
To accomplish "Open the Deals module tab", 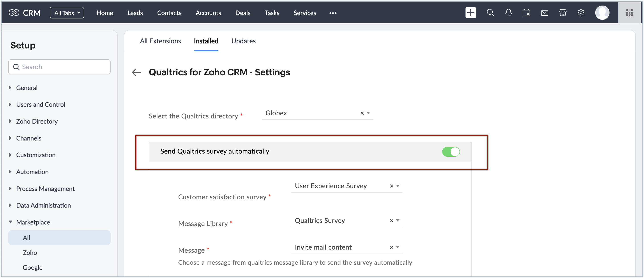I will pos(243,13).
